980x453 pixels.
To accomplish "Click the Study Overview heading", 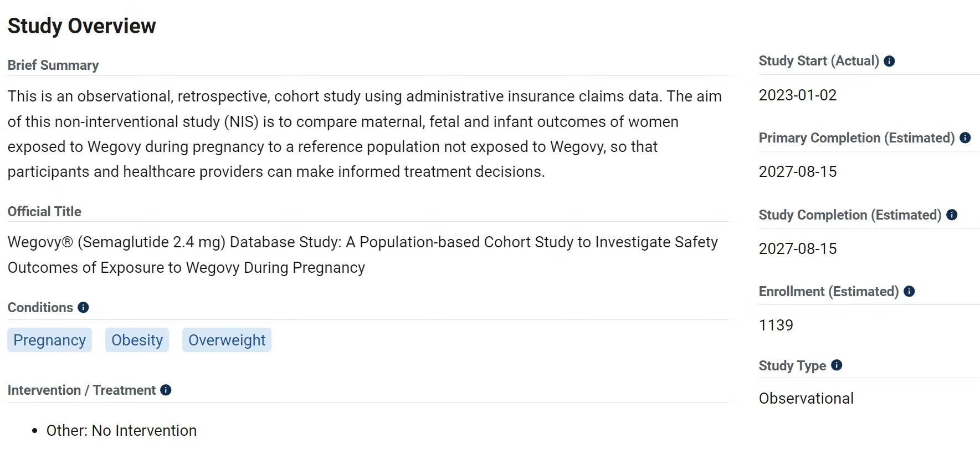I will [82, 26].
